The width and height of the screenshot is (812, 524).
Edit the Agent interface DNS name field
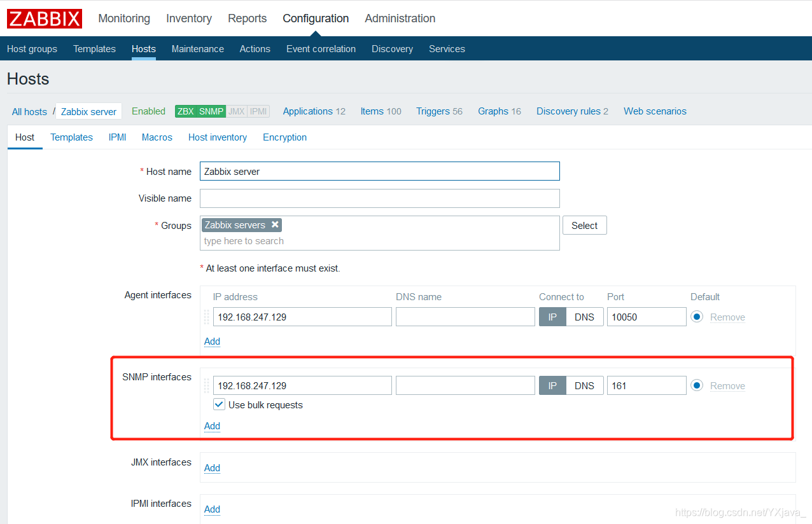pos(465,317)
